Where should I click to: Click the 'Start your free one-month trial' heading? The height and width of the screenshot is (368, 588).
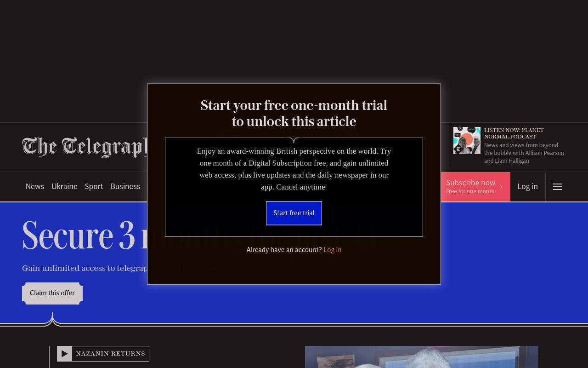click(294, 113)
